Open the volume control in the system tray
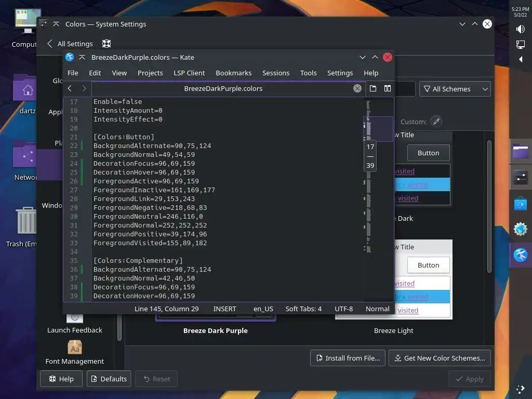Viewport: 532px width, 399px height. click(520, 29)
